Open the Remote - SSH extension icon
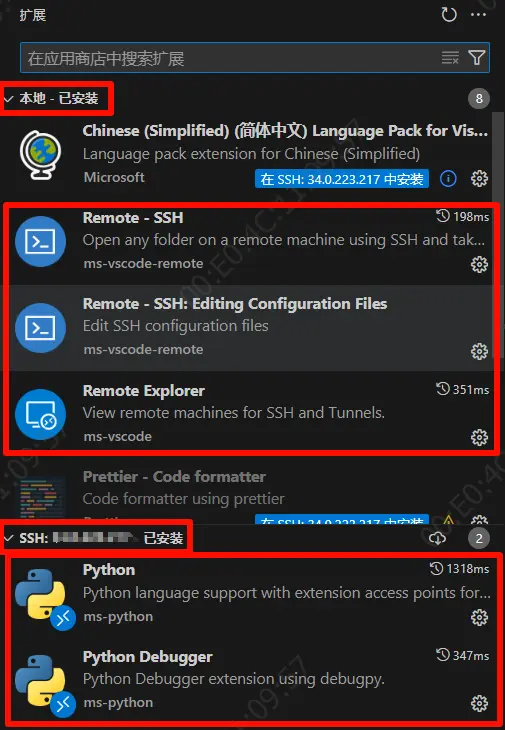Image resolution: width=505 pixels, height=730 pixels. (x=40, y=241)
